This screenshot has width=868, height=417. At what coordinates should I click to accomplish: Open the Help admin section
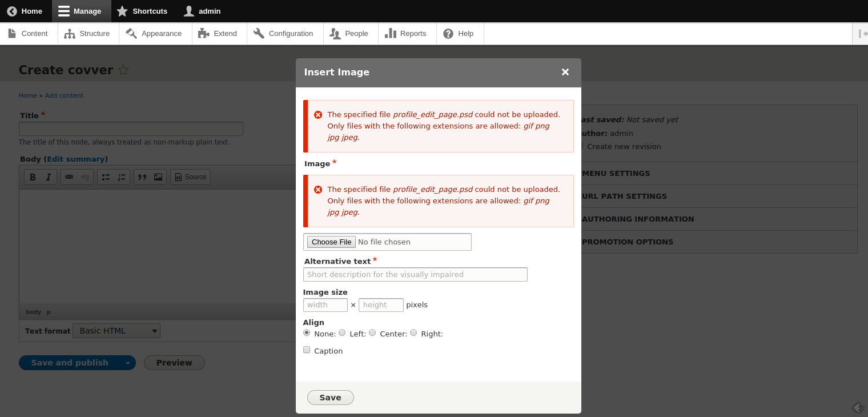(460, 34)
